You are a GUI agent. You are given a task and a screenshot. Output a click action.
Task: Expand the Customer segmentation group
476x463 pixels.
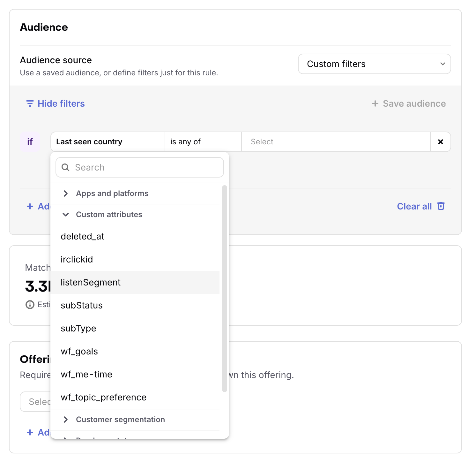135,420
